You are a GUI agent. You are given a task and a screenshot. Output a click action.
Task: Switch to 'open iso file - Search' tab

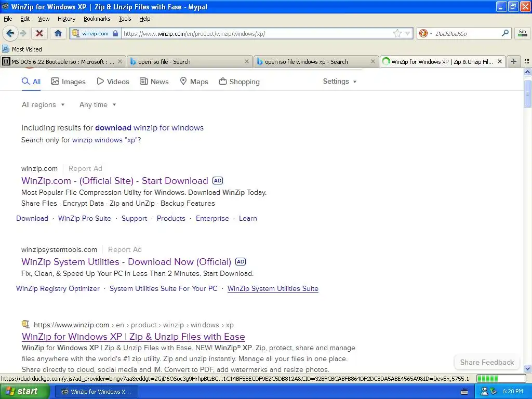(x=190, y=62)
